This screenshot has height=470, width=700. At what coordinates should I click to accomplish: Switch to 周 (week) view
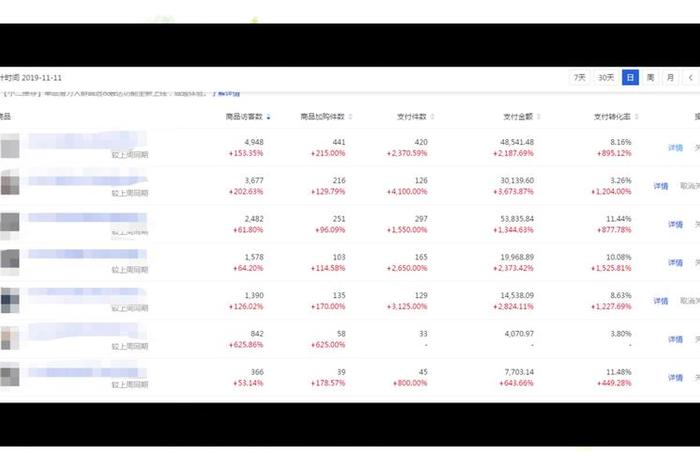point(650,77)
